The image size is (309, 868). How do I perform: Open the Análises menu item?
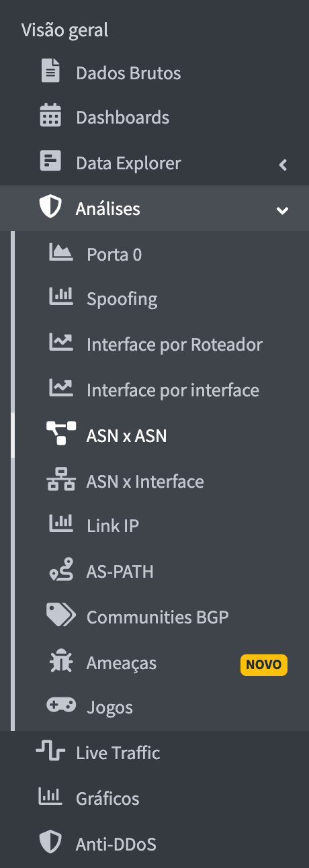[x=154, y=208]
